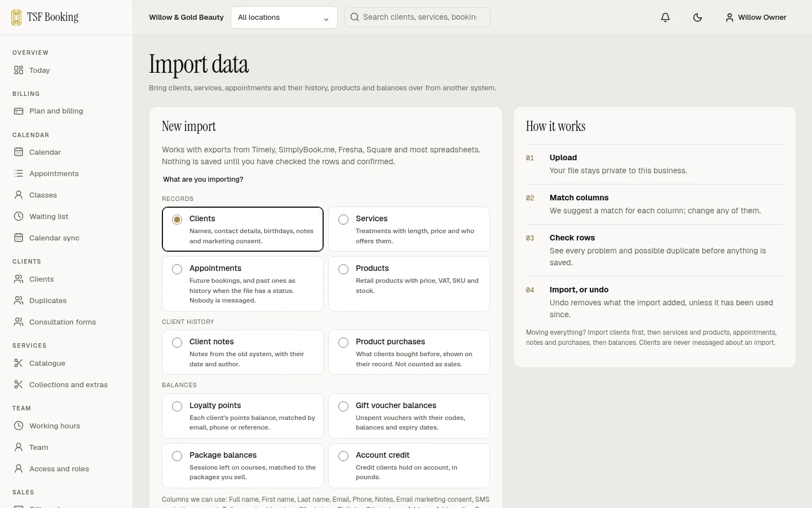Click the "Import, or undo" step heading
Screen dimensions: 812x508
[579, 290]
